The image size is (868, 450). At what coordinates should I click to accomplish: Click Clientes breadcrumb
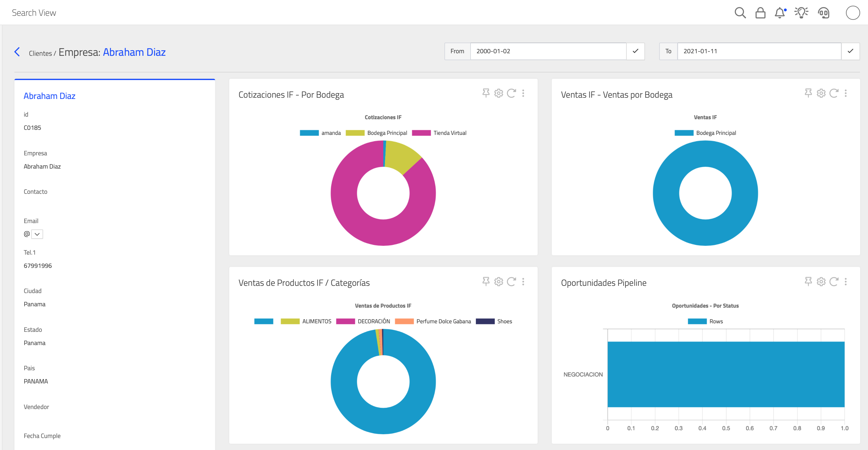40,53
